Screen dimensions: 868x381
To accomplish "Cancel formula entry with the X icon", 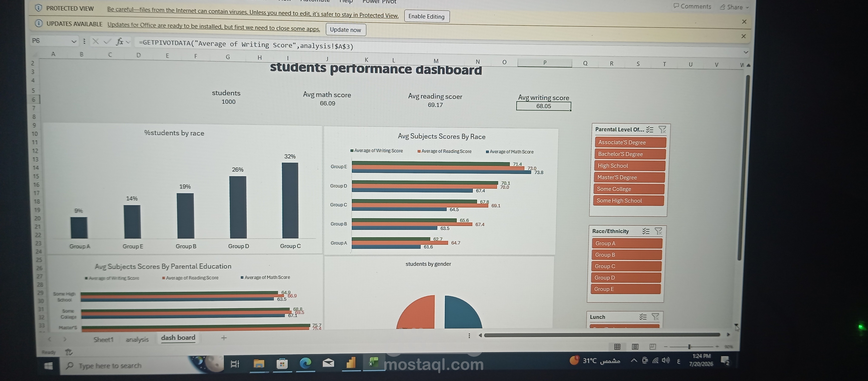I will pyautogui.click(x=96, y=41).
